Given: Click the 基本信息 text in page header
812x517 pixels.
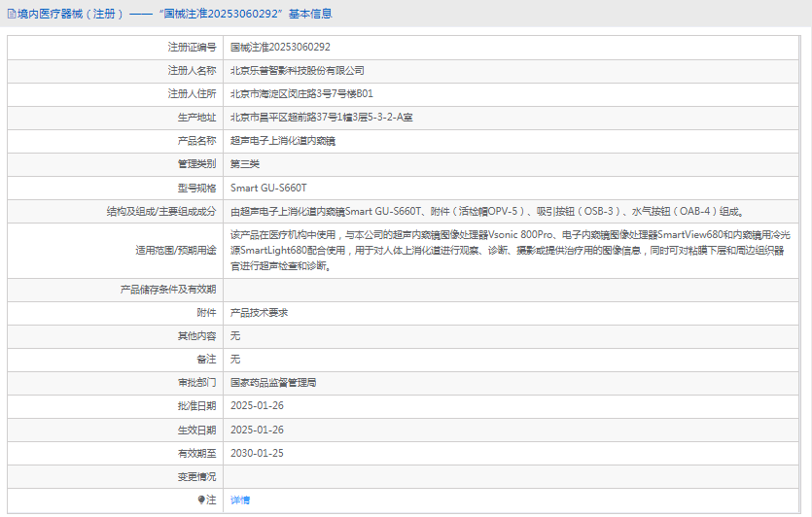Looking at the screenshot, I should (x=310, y=14).
